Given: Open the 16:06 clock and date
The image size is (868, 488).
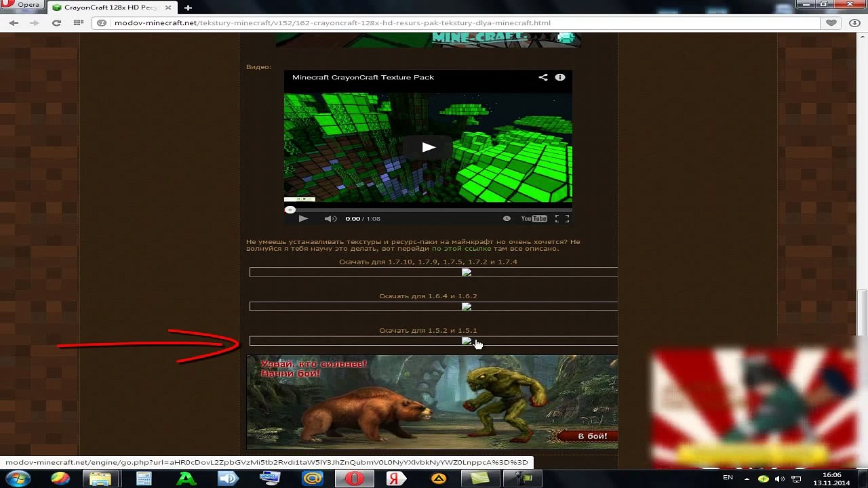Looking at the screenshot, I should pos(832,479).
